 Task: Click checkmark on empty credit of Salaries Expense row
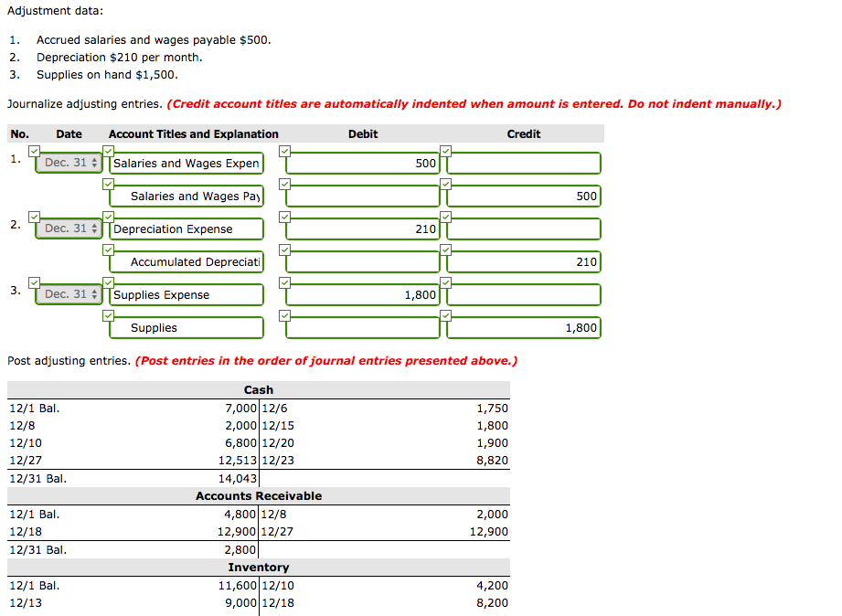point(446,151)
